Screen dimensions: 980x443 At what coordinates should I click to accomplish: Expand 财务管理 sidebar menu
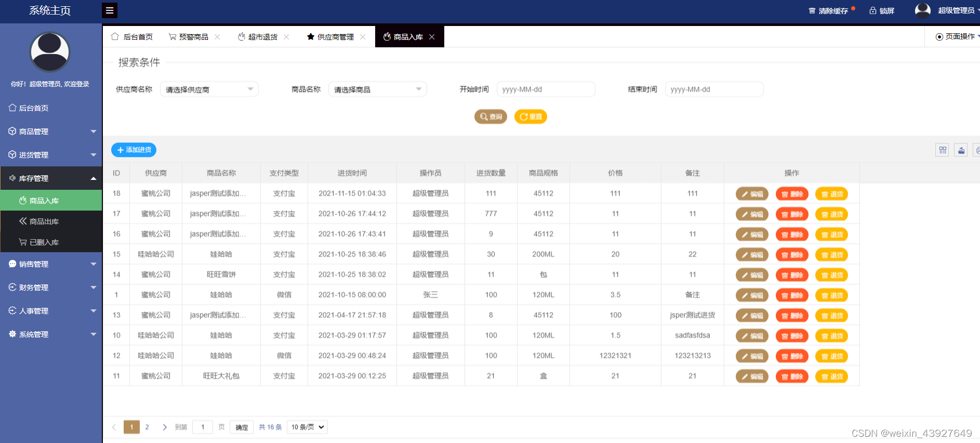51,287
